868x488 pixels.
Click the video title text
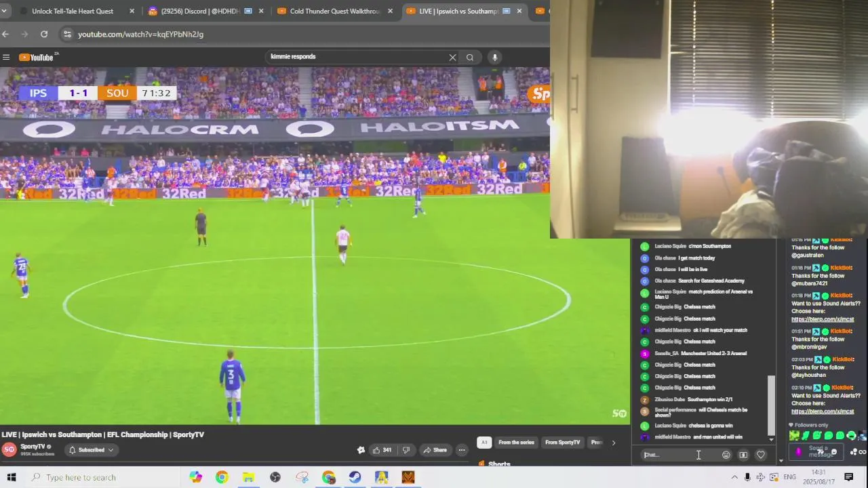coord(103,434)
